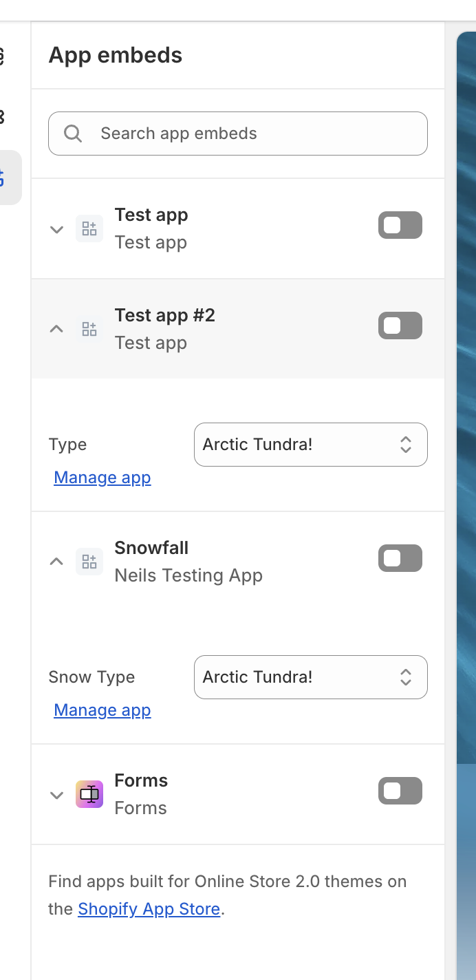Click the Forms embed title
Viewport: 476px width, 980px height.
tap(141, 781)
